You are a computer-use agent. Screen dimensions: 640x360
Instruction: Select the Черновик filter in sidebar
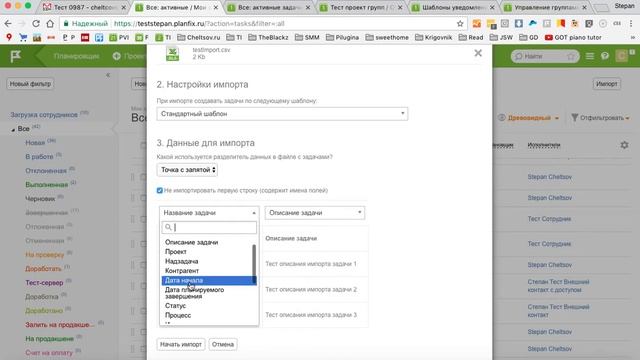pyautogui.click(x=40, y=199)
